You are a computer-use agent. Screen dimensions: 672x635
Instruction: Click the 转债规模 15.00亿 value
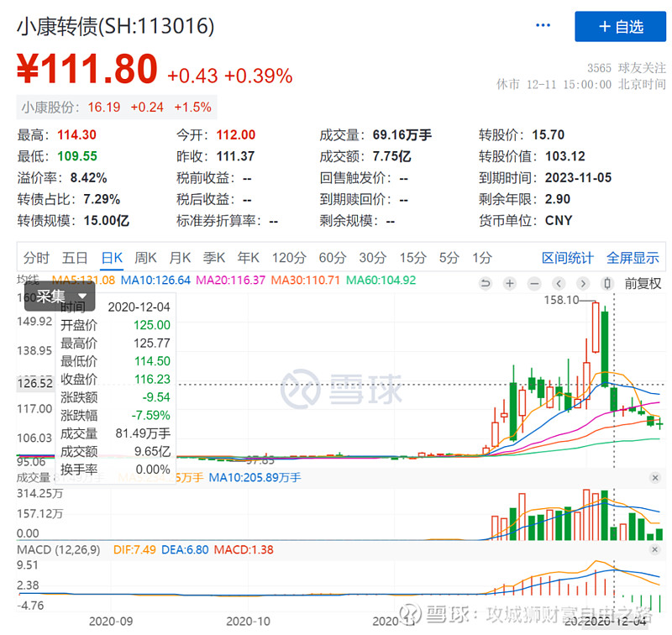pos(107,221)
